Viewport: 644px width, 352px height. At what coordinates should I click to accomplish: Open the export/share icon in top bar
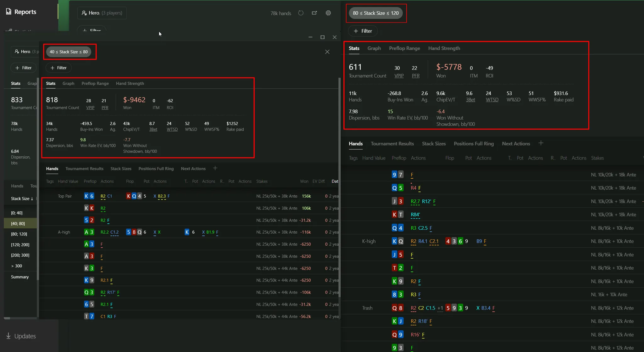tap(314, 13)
